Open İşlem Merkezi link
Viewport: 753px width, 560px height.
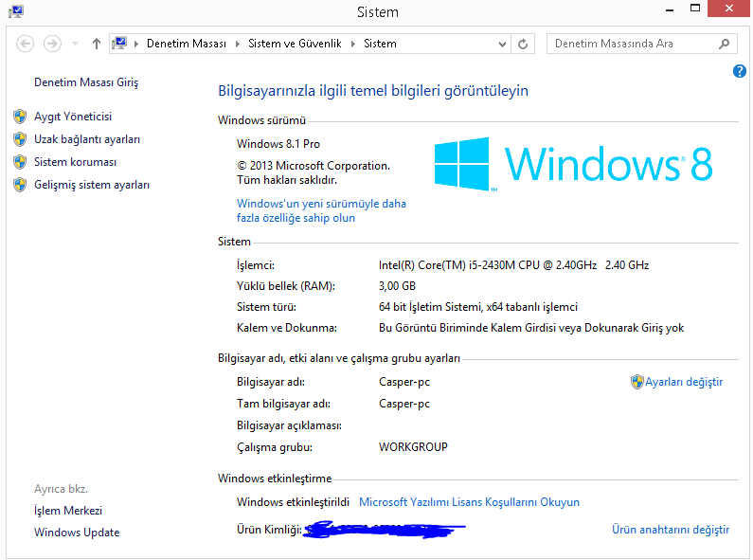pyautogui.click(x=68, y=511)
